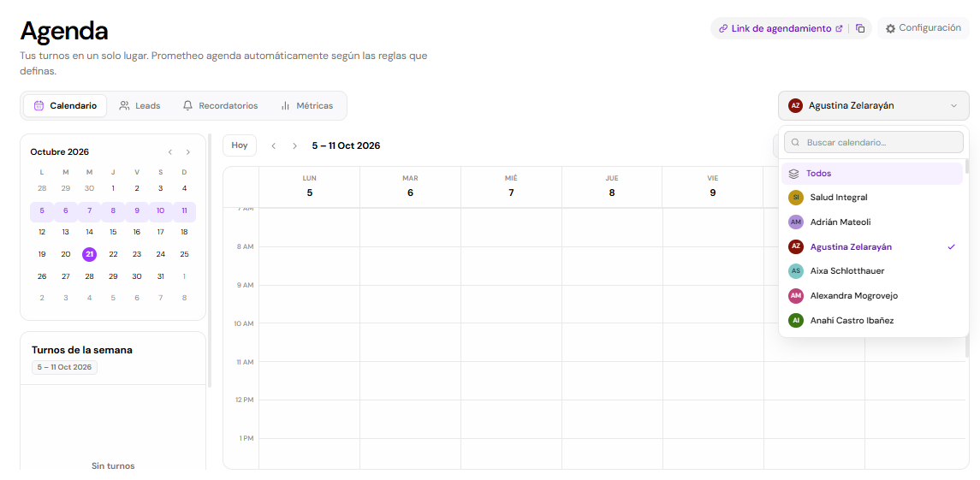Click the Buscar calendario search field
Screen dimensions: 980x480
(x=873, y=143)
